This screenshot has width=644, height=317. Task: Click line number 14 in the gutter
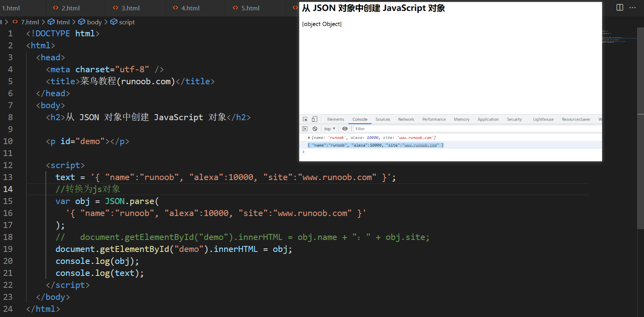tap(8, 189)
